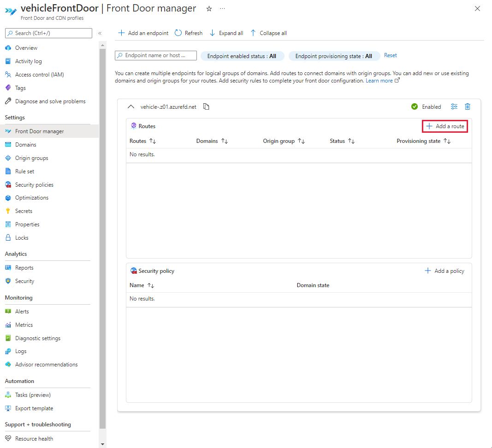Close the Front Door manager blade
The width and height of the screenshot is (492, 448).
click(477, 9)
